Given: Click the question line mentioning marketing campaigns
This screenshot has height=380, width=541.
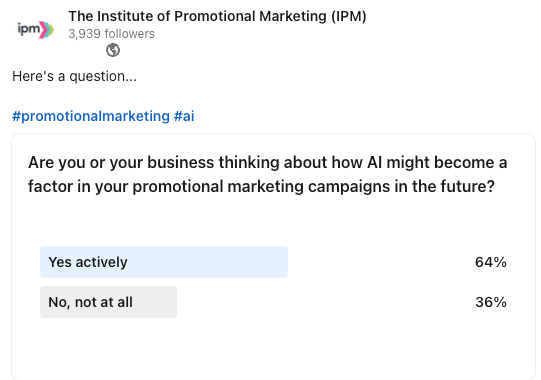Looking at the screenshot, I should [x=261, y=186].
